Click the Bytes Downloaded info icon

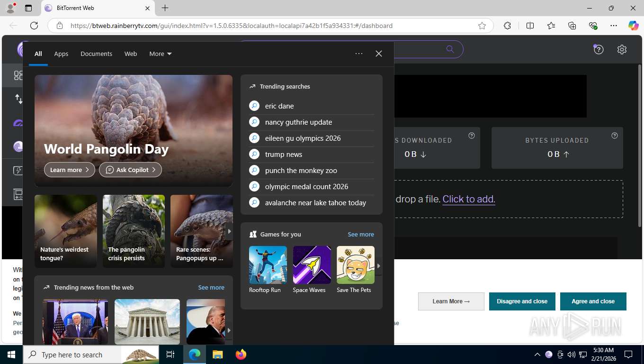[x=471, y=136]
